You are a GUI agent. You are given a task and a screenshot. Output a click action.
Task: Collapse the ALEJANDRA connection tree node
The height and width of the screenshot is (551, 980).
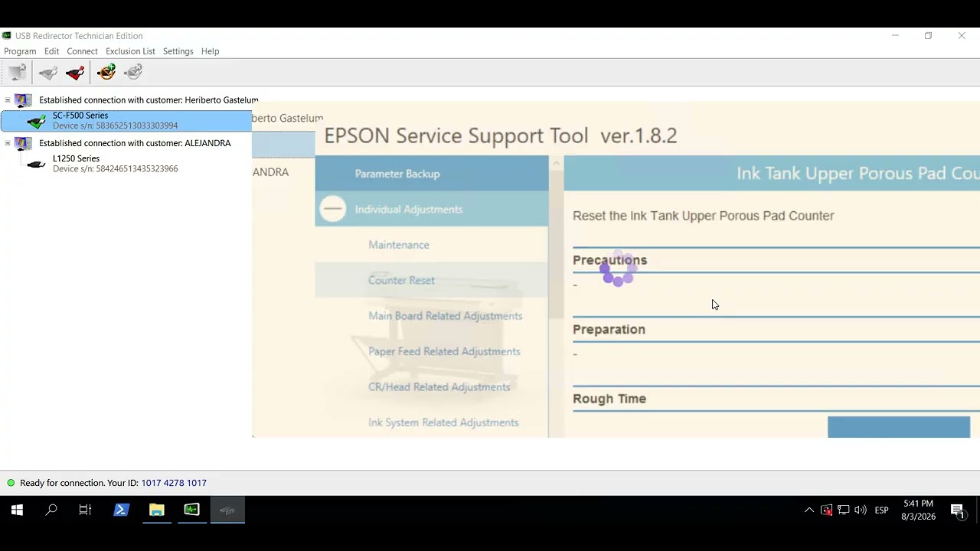point(8,143)
